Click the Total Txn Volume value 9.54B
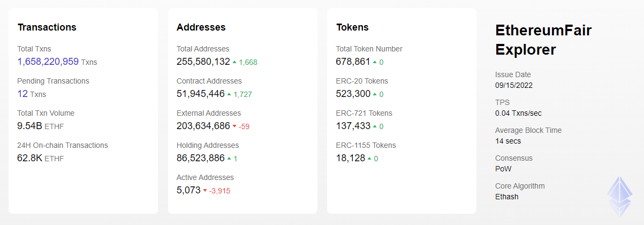The image size is (644, 225). pos(30,126)
